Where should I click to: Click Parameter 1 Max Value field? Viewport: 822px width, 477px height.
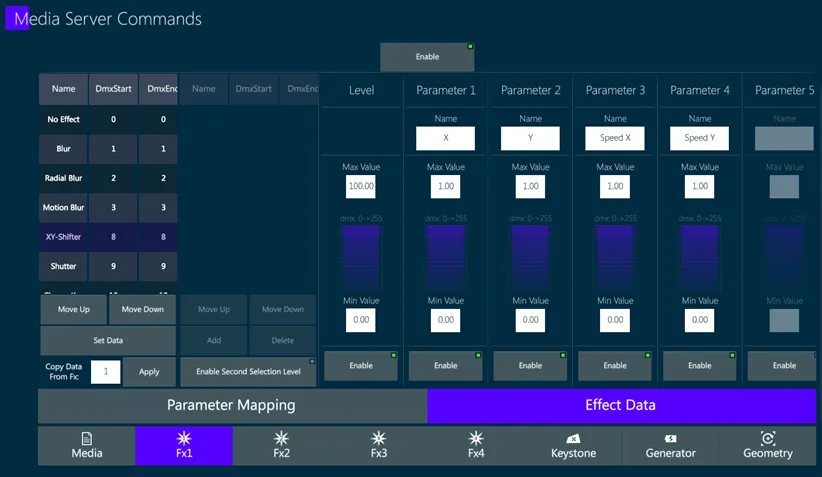click(446, 186)
